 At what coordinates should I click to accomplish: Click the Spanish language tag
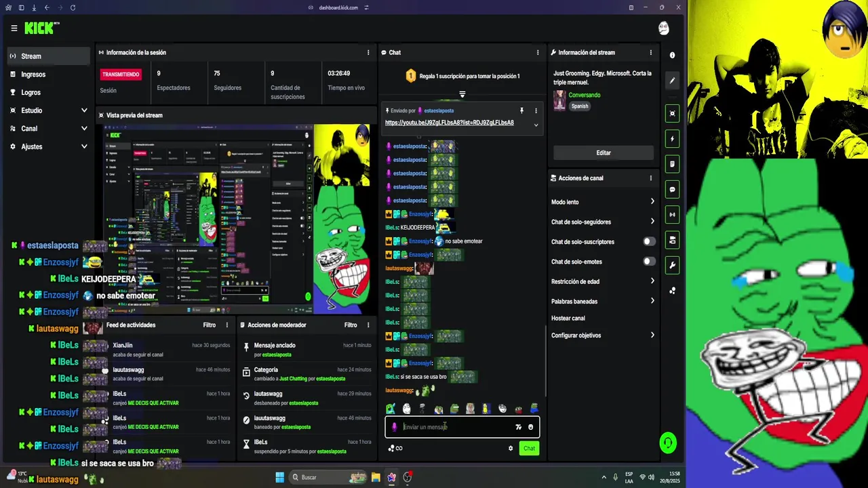pos(580,106)
